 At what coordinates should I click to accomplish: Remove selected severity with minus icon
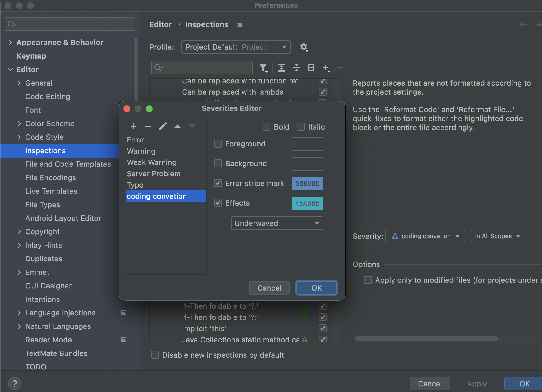[148, 126]
